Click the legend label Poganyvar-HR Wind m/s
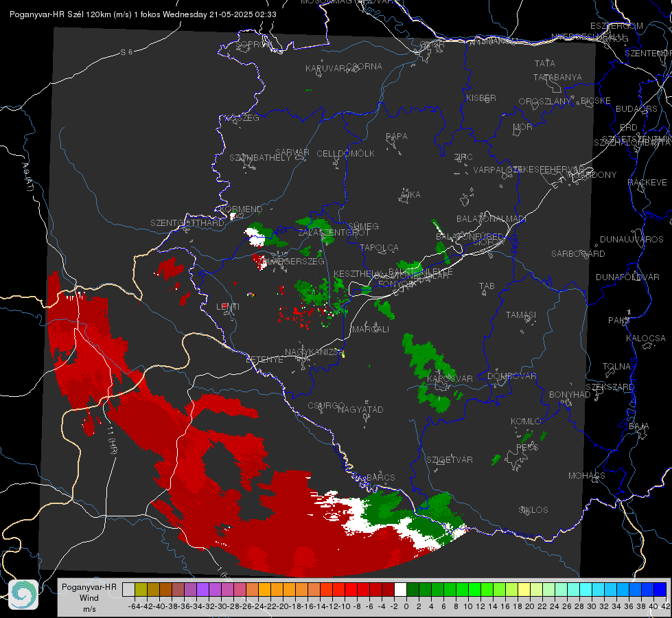This screenshot has width=672, height=618. coord(89,598)
